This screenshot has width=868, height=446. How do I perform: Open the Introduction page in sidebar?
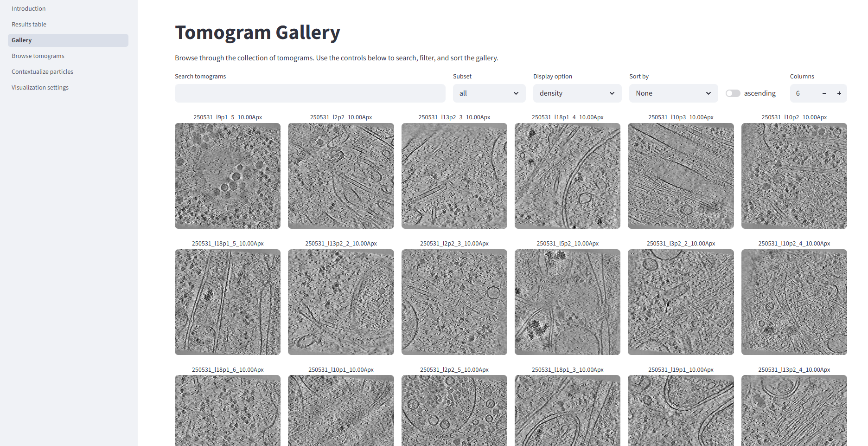68,9
